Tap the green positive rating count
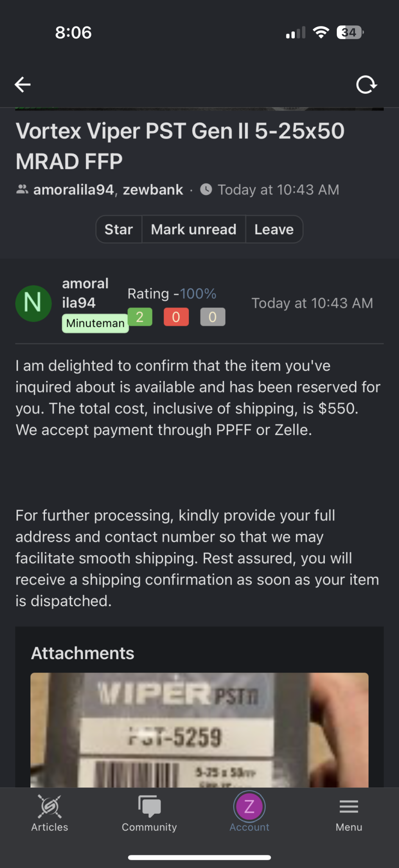The width and height of the screenshot is (399, 868). click(140, 317)
